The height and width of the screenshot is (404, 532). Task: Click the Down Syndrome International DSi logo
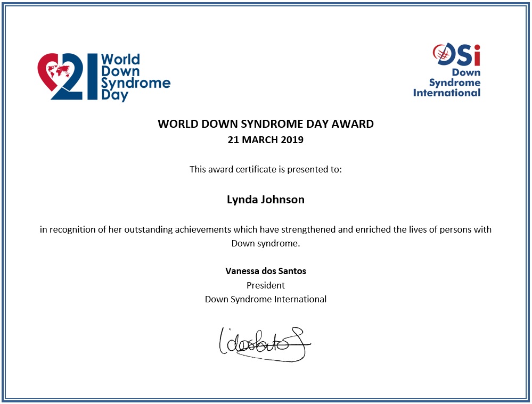447,70
